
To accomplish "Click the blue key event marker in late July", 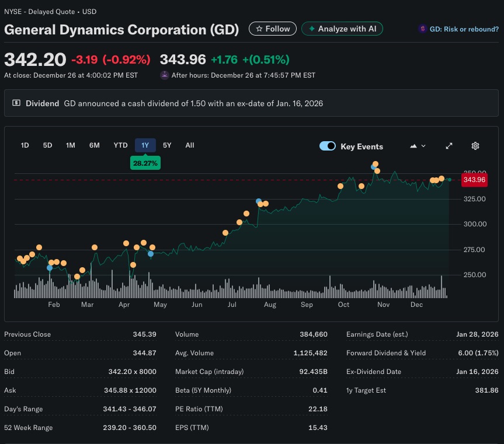I will tap(259, 201).
